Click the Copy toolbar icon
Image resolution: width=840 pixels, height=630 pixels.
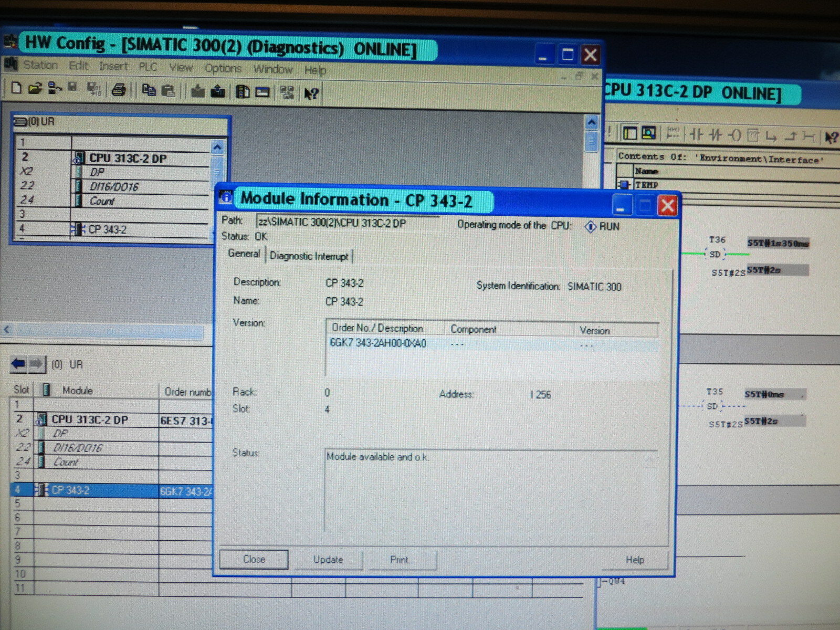[149, 90]
